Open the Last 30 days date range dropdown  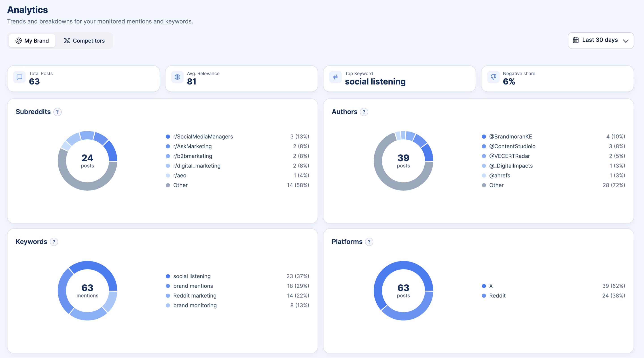coord(601,40)
